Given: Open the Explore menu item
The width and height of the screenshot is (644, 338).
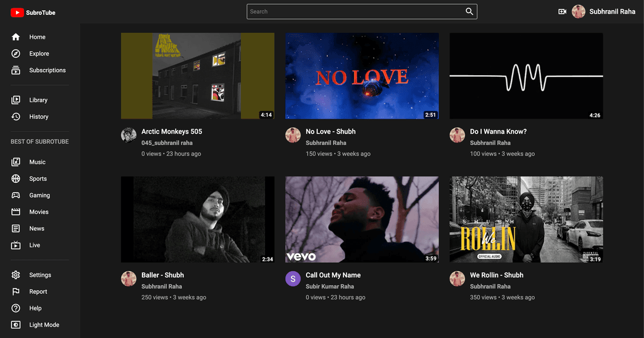Looking at the screenshot, I should (39, 54).
